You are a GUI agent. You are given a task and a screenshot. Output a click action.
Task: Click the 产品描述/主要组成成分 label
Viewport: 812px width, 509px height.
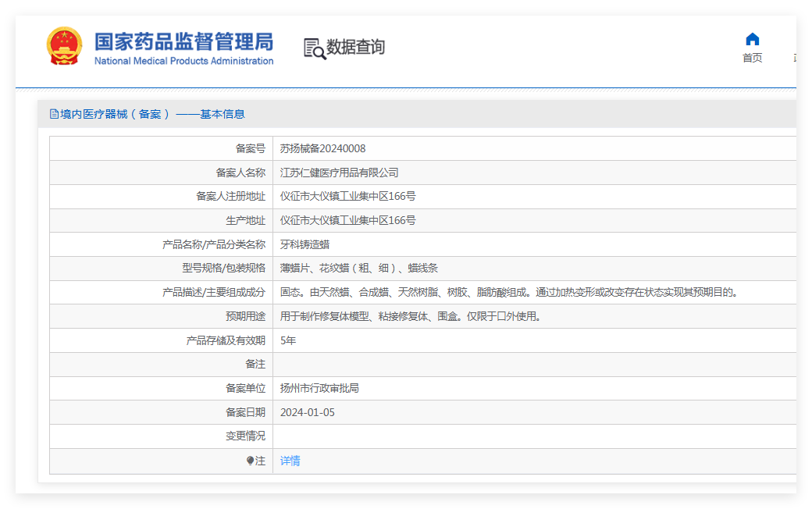point(214,292)
